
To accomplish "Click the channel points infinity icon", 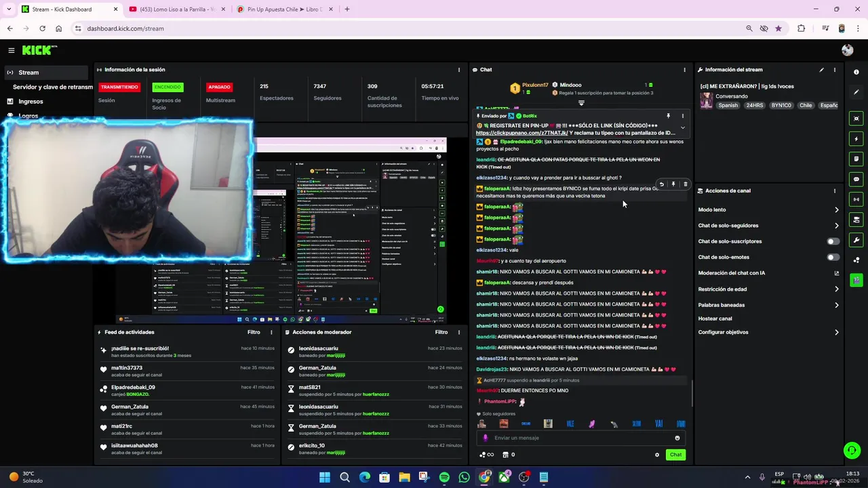I will [487, 455].
